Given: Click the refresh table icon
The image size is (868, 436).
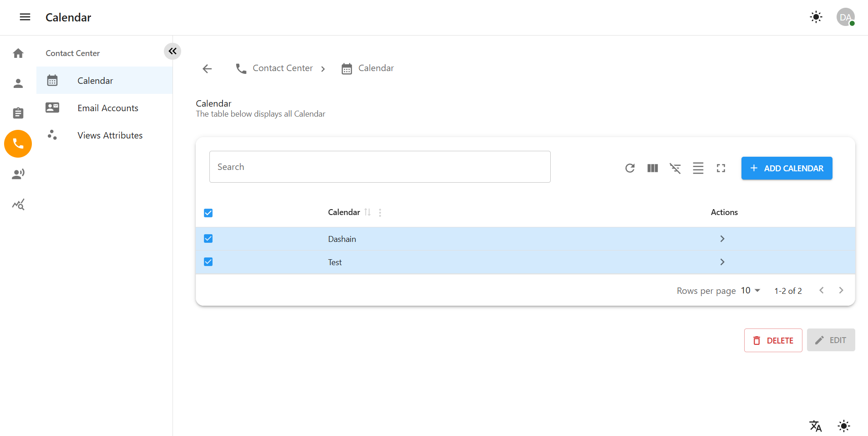Looking at the screenshot, I should 629,168.
